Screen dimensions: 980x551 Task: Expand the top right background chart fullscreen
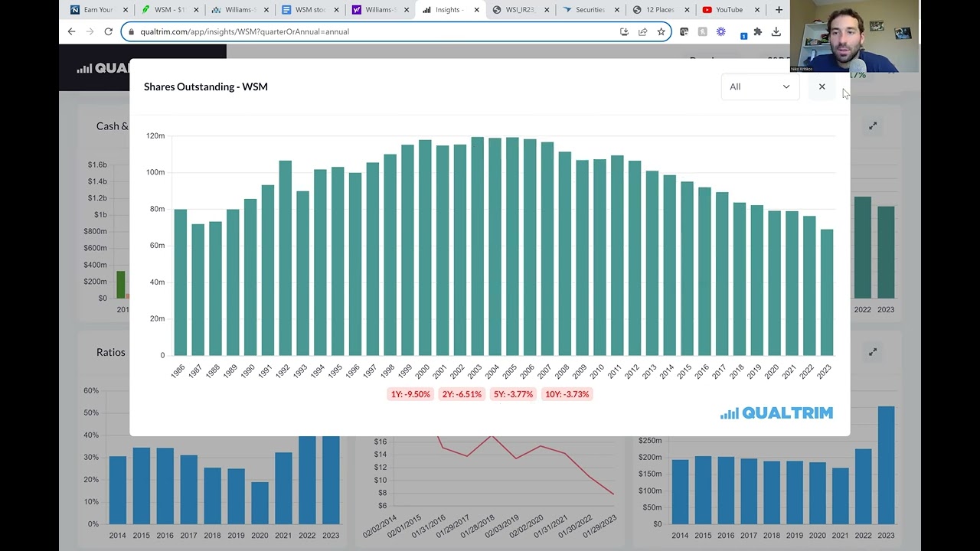point(872,126)
